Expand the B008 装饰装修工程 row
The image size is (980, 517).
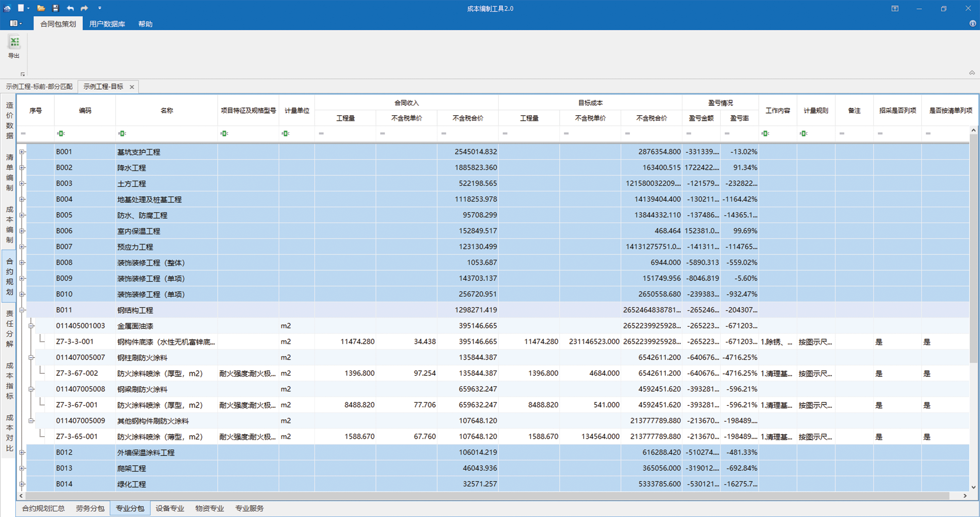coord(22,262)
